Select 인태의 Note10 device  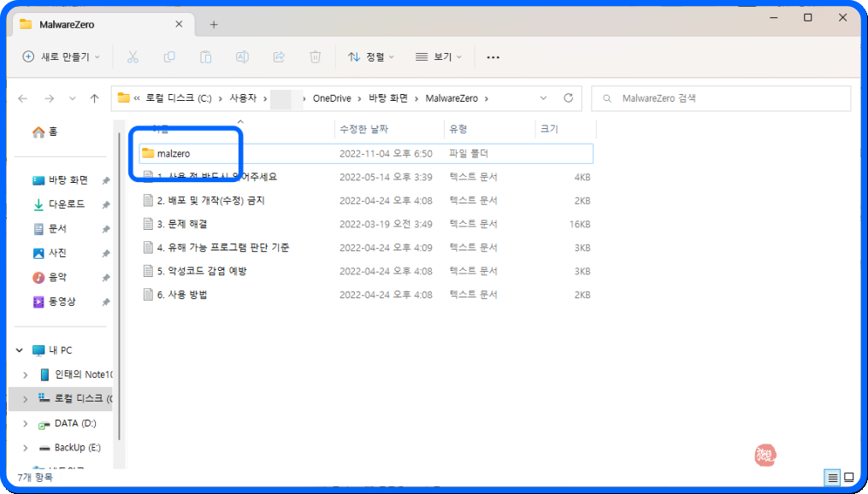tap(75, 374)
